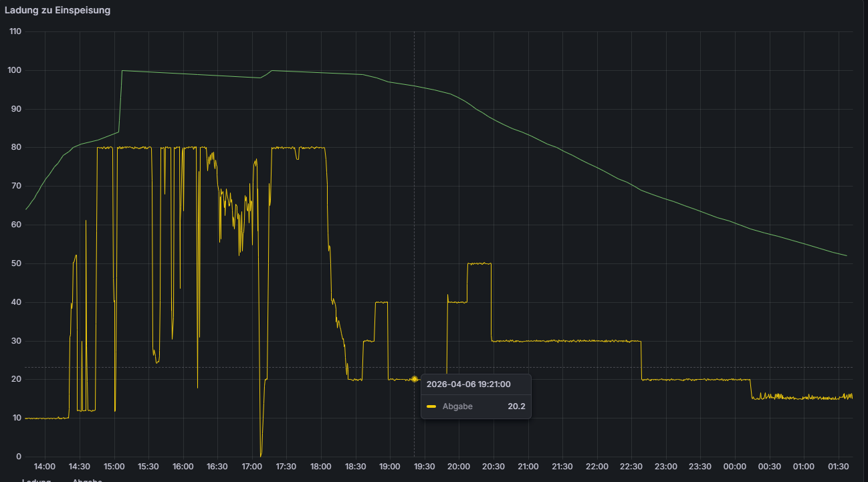Image resolution: width=868 pixels, height=482 pixels.
Task: Click the yellow Abgabe swatch in the tooltip
Action: 431,406
